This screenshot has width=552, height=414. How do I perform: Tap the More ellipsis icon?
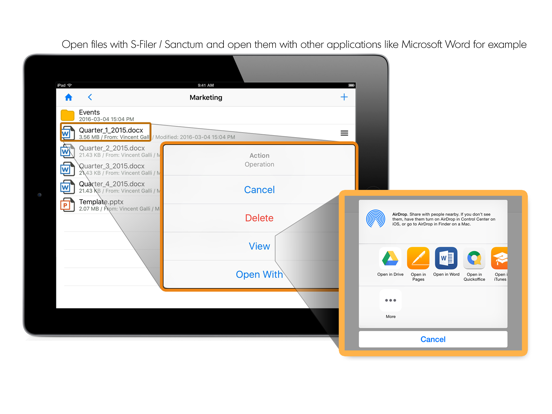tap(390, 300)
